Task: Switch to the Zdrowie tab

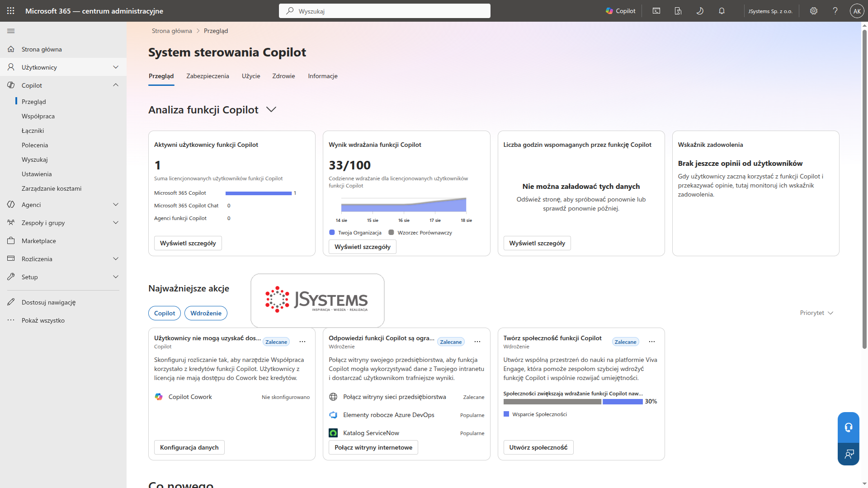Action: tap(283, 76)
